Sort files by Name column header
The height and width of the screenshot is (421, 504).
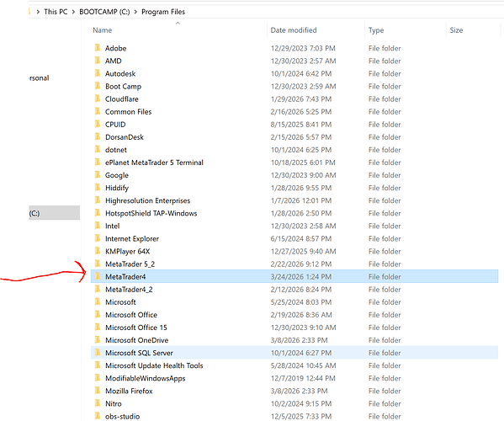tap(102, 30)
